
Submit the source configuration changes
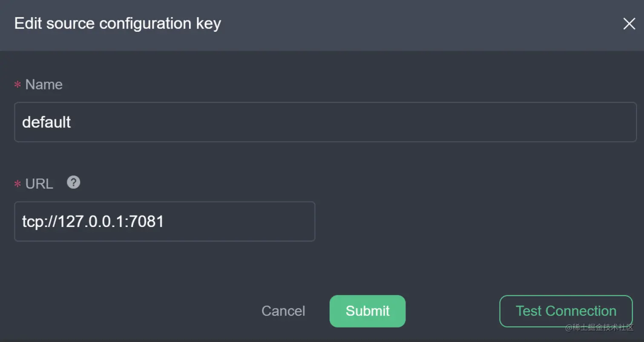[367, 311]
